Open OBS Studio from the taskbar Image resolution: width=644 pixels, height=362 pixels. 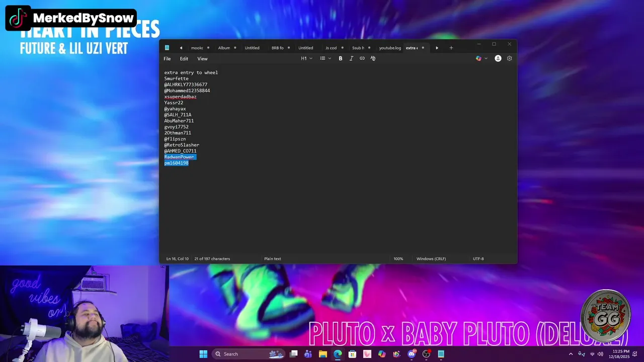click(426, 354)
